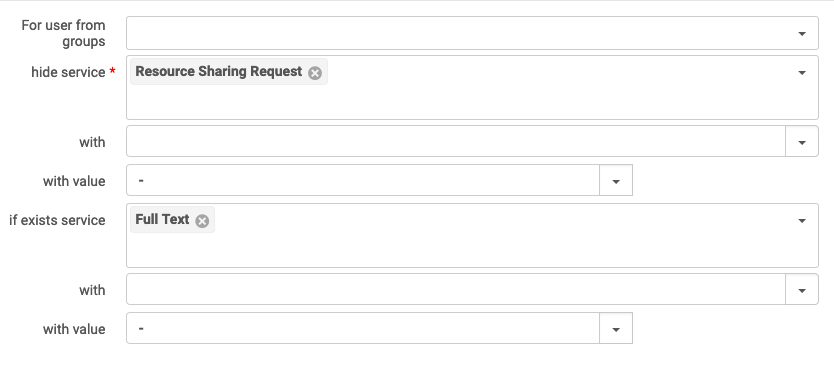Select the with value field under if exists service
The width and height of the screenshot is (834, 365).
click(363, 329)
